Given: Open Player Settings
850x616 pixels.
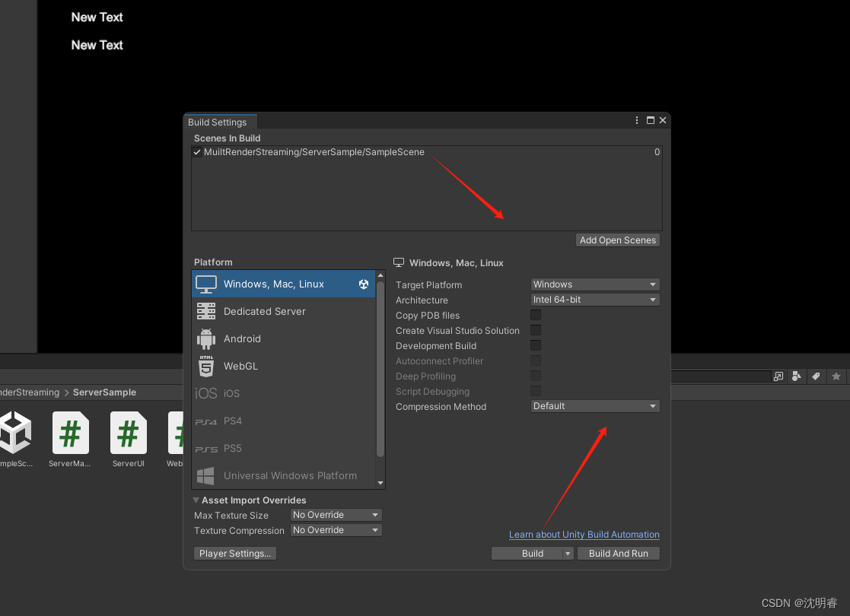Looking at the screenshot, I should 234,553.
